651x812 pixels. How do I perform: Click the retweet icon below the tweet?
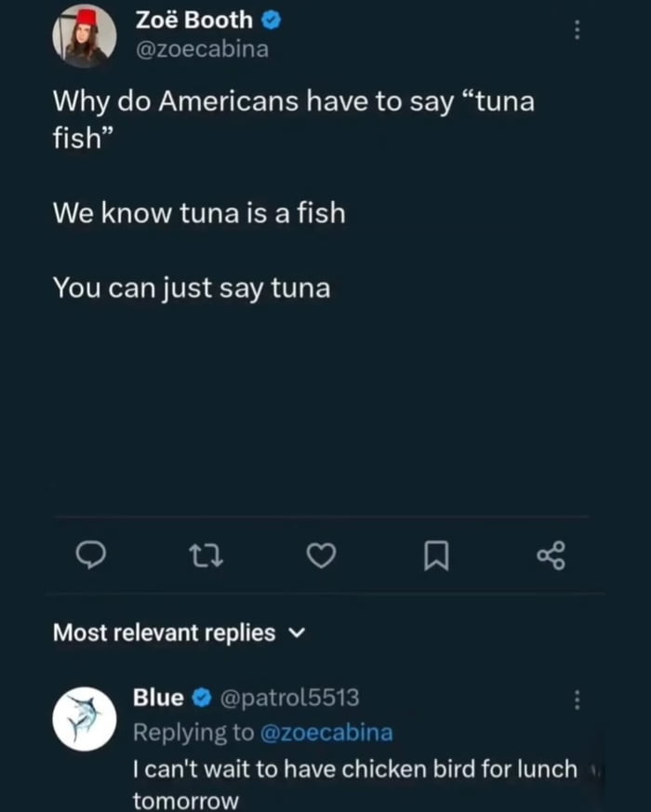pos(206,556)
